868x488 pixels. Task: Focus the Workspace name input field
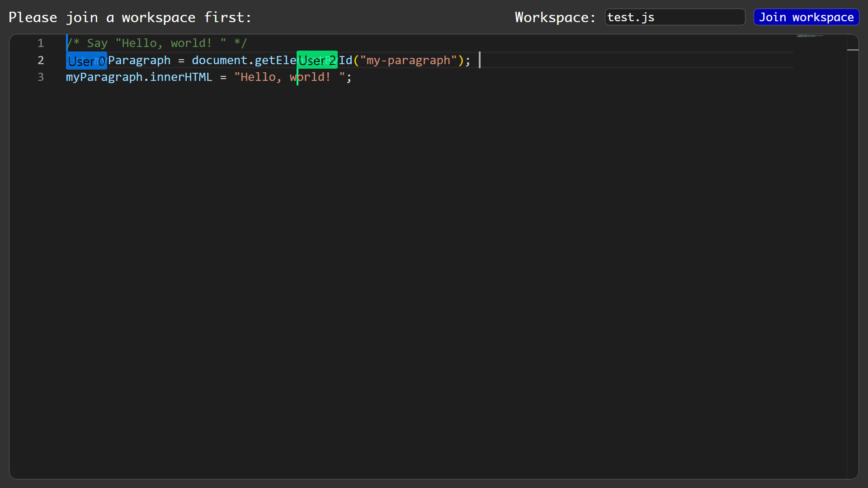point(675,17)
